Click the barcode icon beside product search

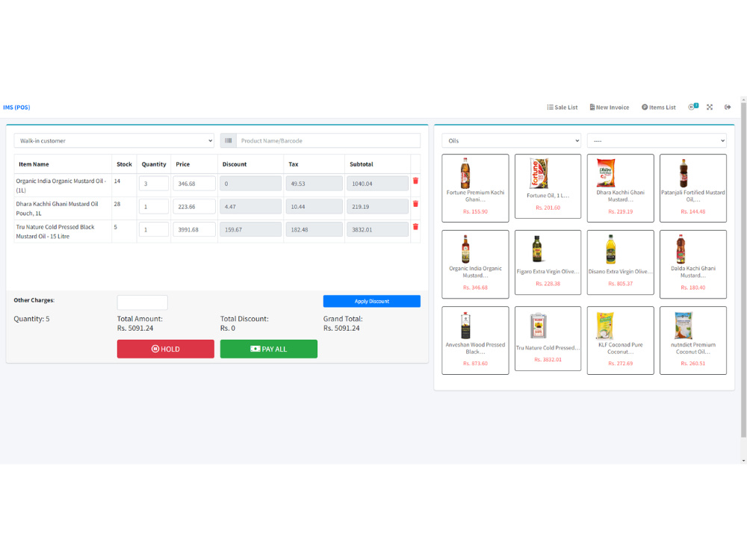point(228,140)
